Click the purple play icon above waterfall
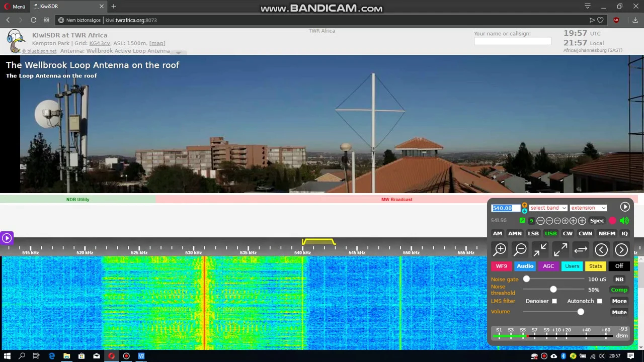 pos(7,238)
